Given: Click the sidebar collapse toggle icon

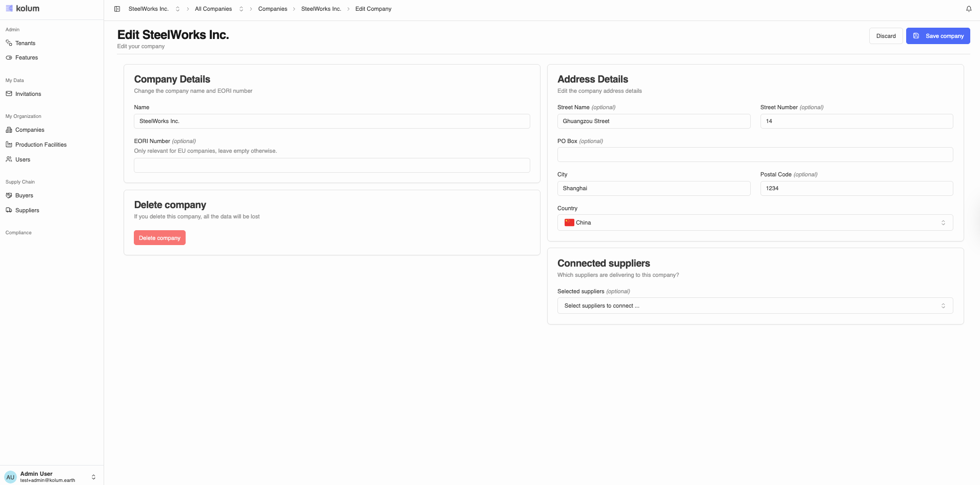Looking at the screenshot, I should [117, 9].
